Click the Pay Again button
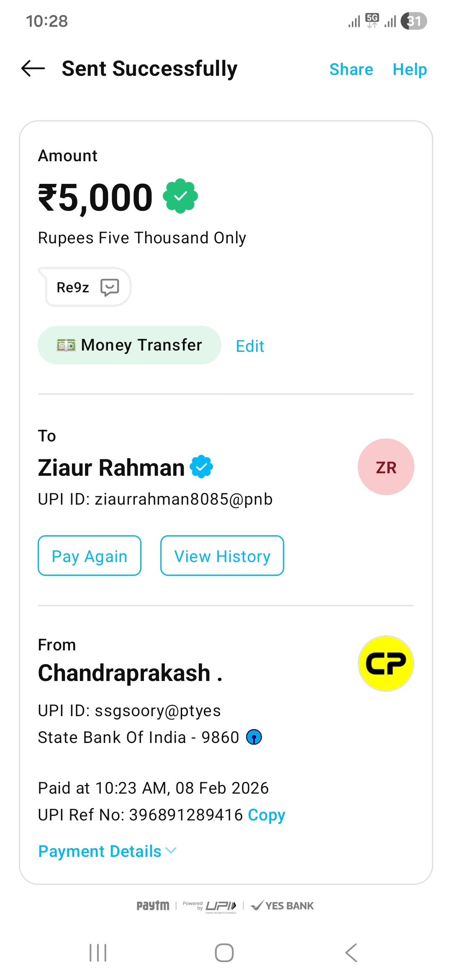Image resolution: width=452 pixels, height=980 pixels. point(90,556)
